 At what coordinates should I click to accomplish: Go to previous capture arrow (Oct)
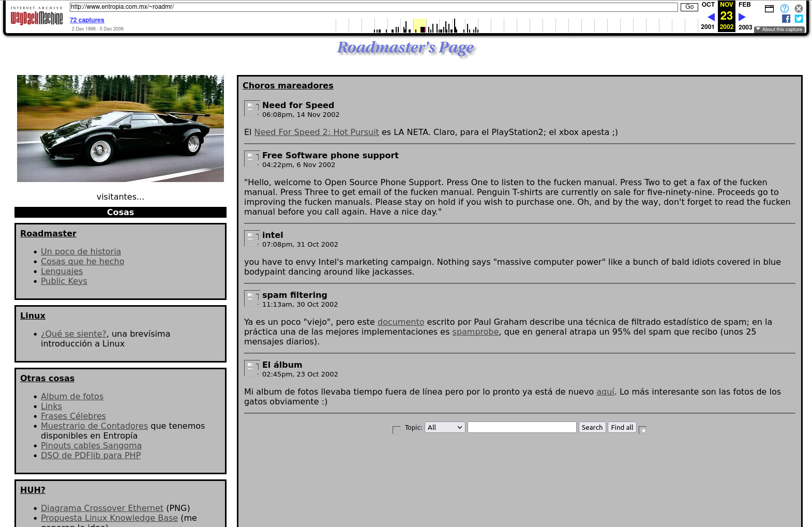click(x=711, y=17)
